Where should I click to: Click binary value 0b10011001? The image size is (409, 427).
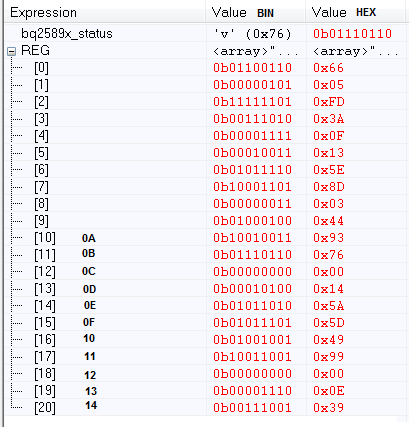(253, 357)
